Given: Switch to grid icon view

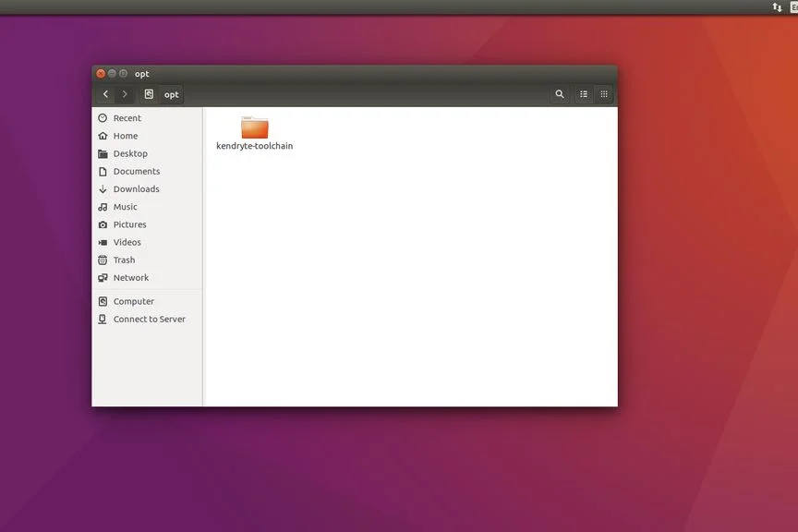Looking at the screenshot, I should 604,94.
